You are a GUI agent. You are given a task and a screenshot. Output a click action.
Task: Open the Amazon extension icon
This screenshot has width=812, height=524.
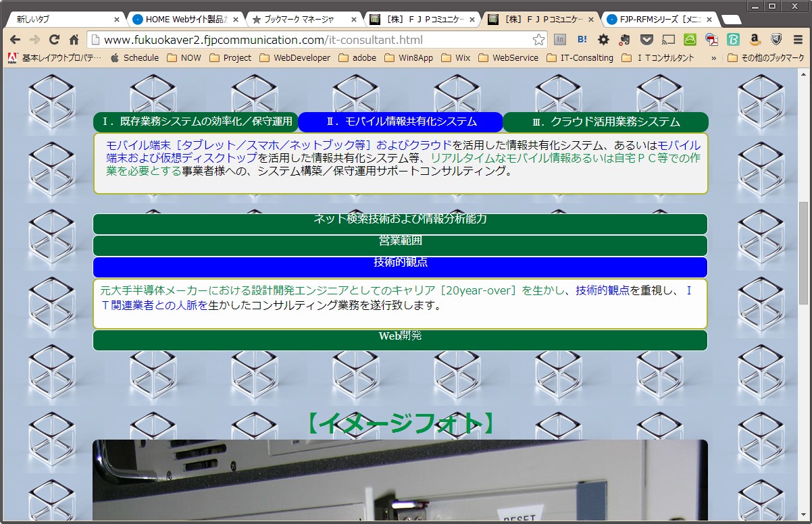coord(755,40)
